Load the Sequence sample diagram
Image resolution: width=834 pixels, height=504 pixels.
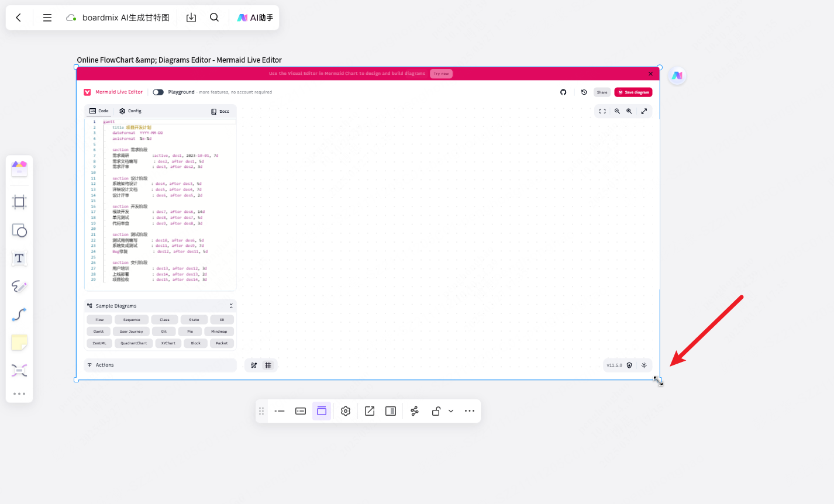click(132, 320)
